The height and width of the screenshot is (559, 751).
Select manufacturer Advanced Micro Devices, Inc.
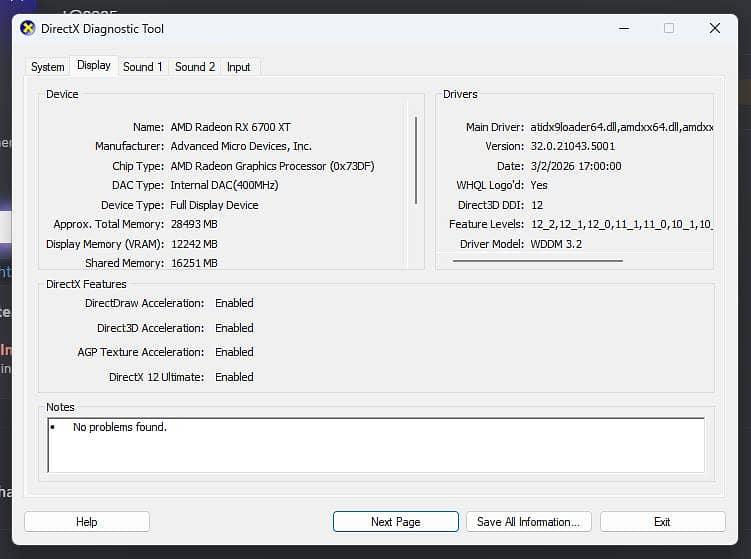(241, 146)
